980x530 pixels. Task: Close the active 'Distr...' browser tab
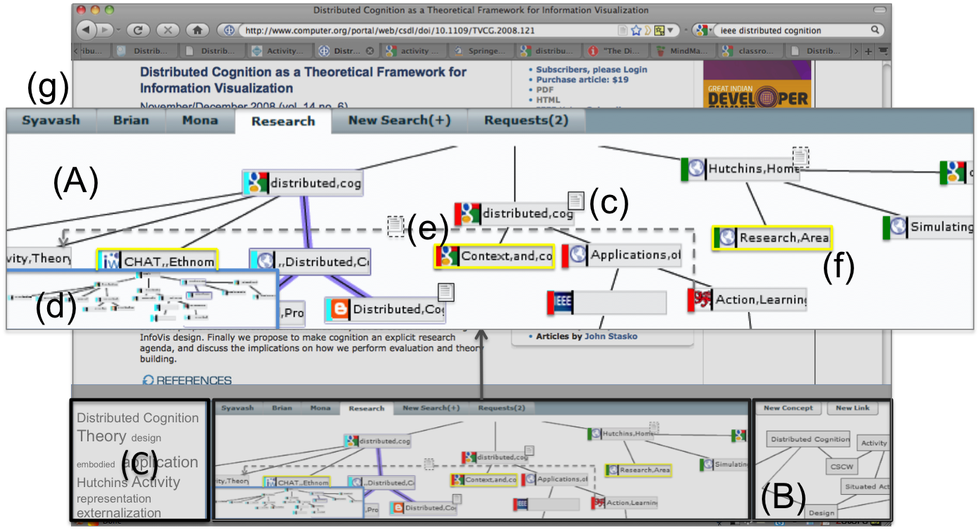pos(370,51)
